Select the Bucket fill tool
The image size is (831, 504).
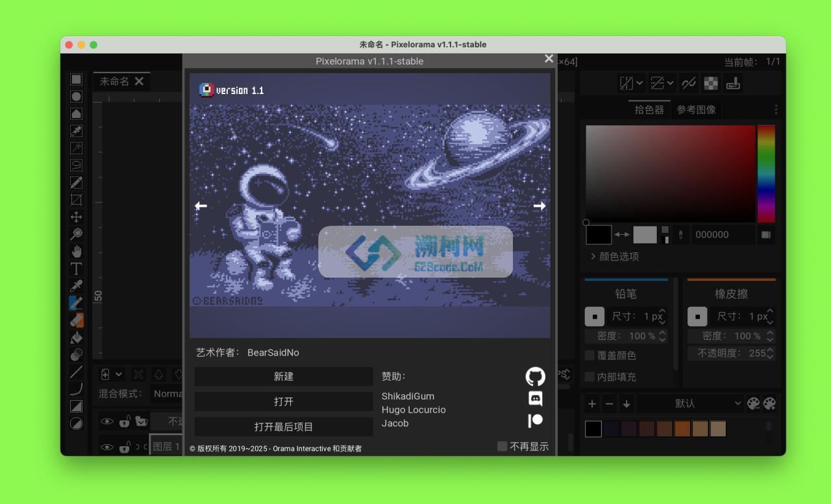76,337
